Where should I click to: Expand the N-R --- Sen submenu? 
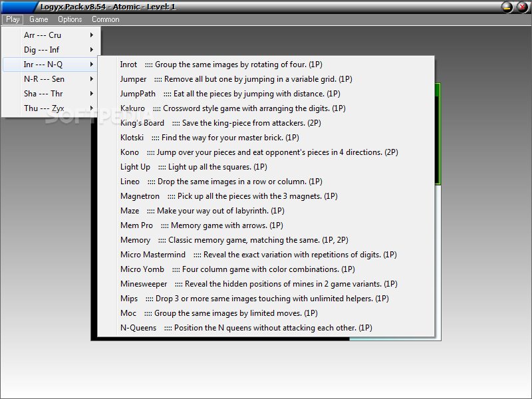pyautogui.click(x=50, y=78)
